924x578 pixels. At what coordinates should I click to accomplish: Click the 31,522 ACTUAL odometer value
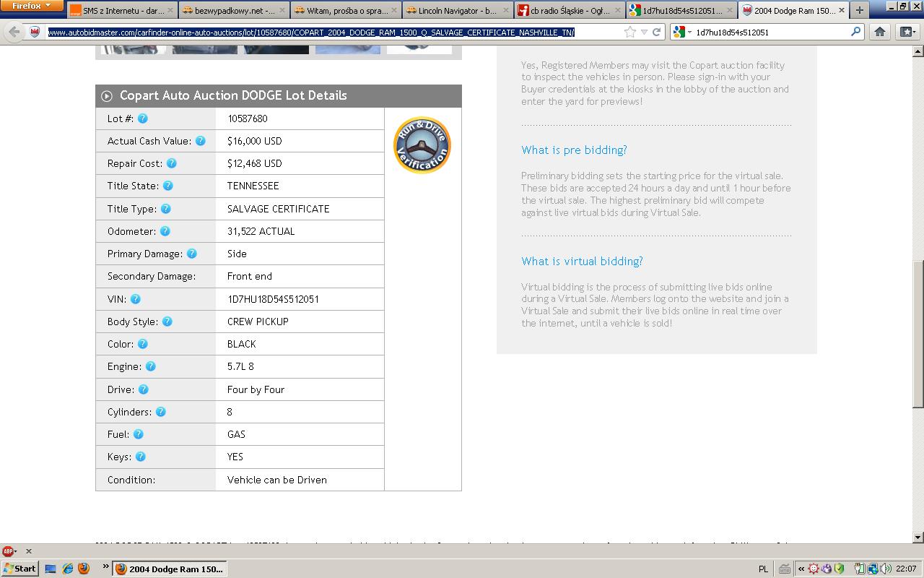pos(261,231)
